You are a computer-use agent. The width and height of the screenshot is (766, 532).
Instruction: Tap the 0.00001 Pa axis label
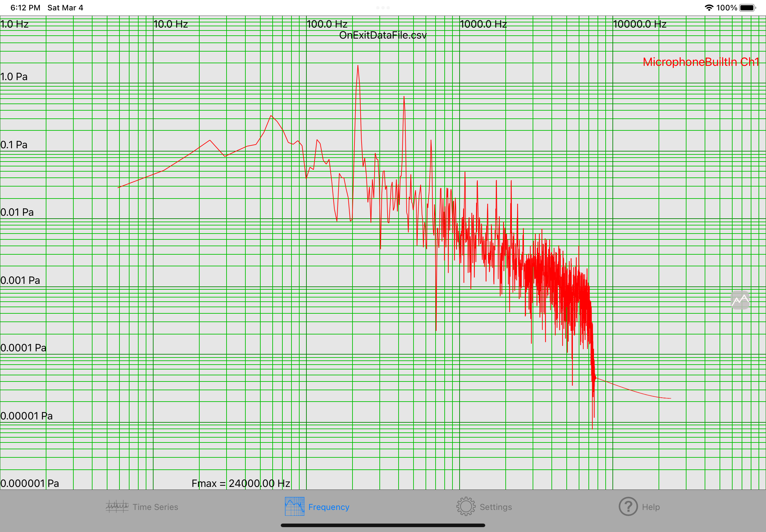tap(26, 416)
